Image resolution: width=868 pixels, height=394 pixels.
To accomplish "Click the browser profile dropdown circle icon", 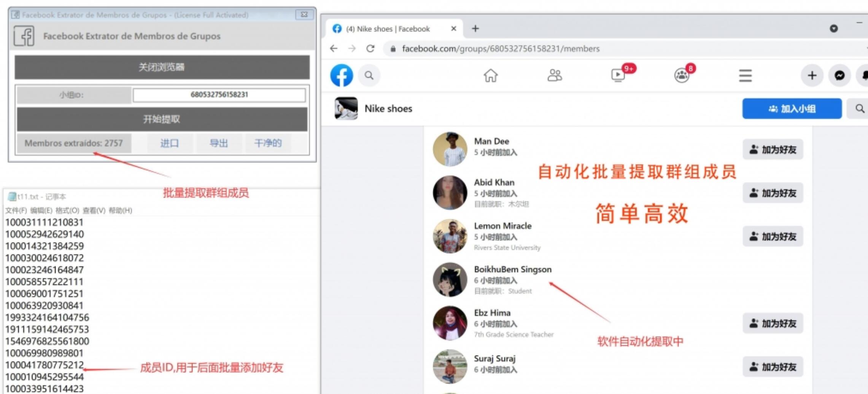I will click(834, 29).
